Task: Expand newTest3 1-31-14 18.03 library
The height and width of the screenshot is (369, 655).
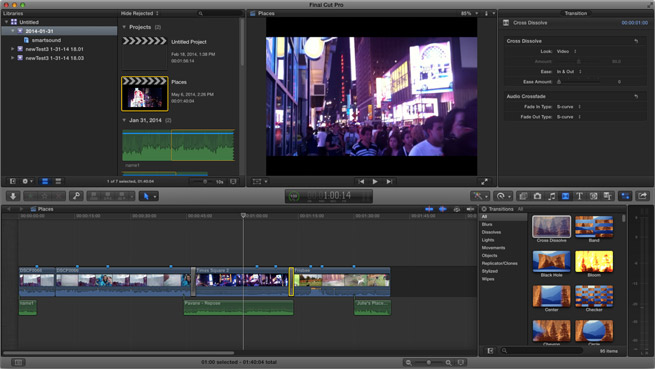Action: tap(13, 58)
